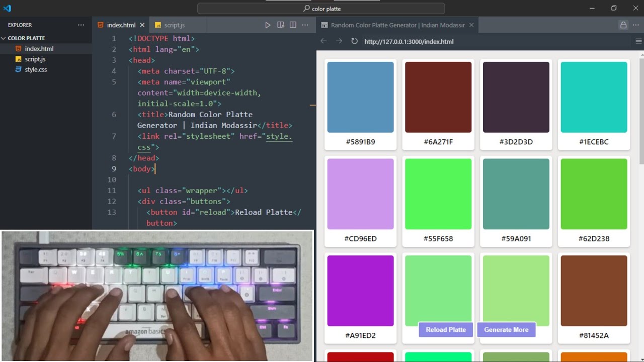Select the #A91ED2 purple swatch
The height and width of the screenshot is (362, 644).
pyautogui.click(x=360, y=291)
